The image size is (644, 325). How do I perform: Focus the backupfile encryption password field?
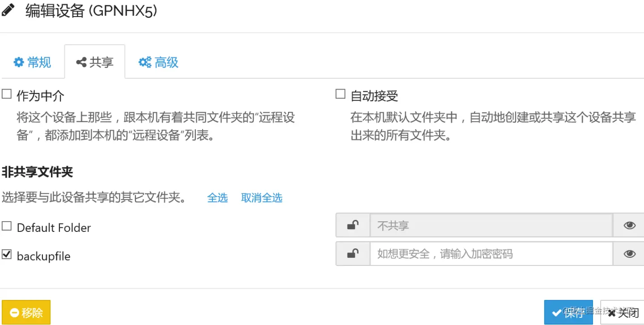[x=491, y=254]
